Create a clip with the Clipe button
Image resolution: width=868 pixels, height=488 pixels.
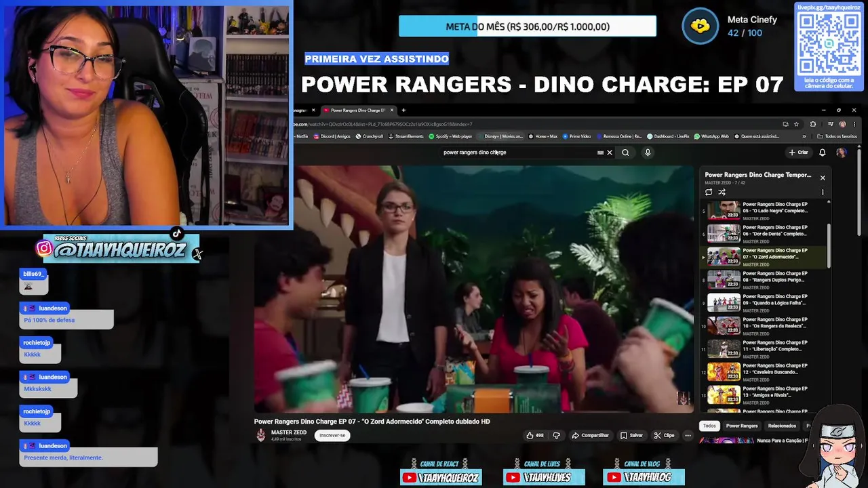[664, 435]
